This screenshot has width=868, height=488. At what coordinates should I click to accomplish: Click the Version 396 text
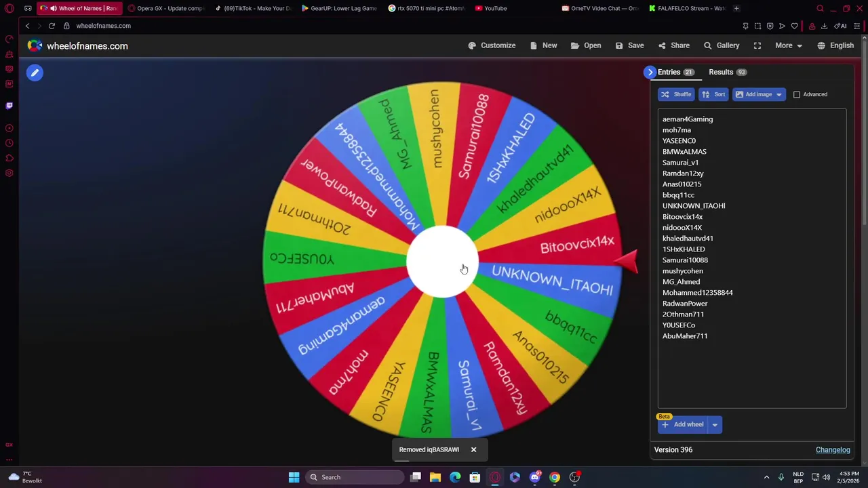point(673,450)
